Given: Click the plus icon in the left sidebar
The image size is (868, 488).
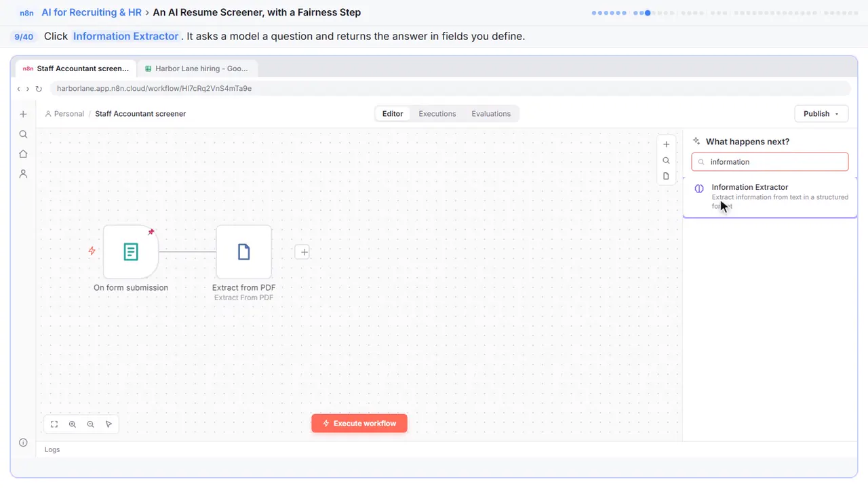Looking at the screenshot, I should pyautogui.click(x=23, y=115).
